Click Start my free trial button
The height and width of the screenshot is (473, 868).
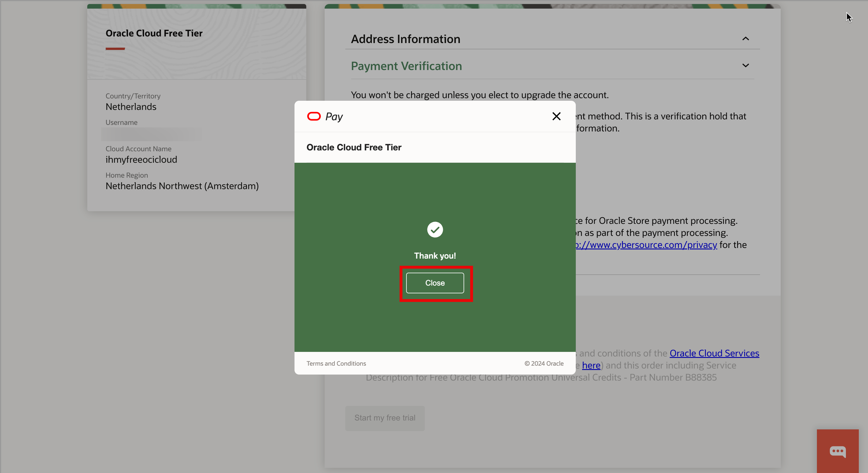[x=385, y=418]
